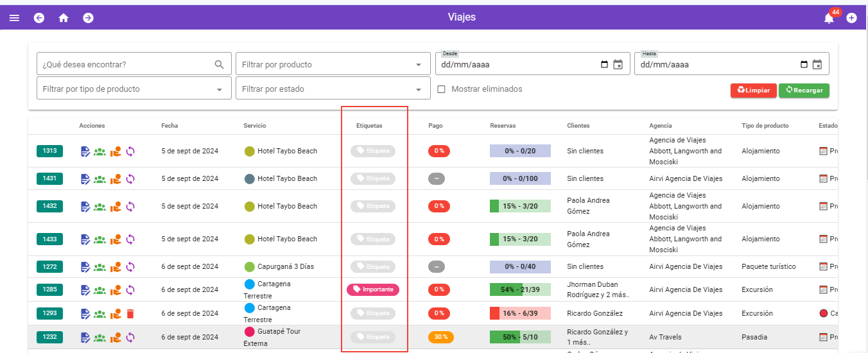Open clients group icon for trip 1431

click(x=100, y=179)
